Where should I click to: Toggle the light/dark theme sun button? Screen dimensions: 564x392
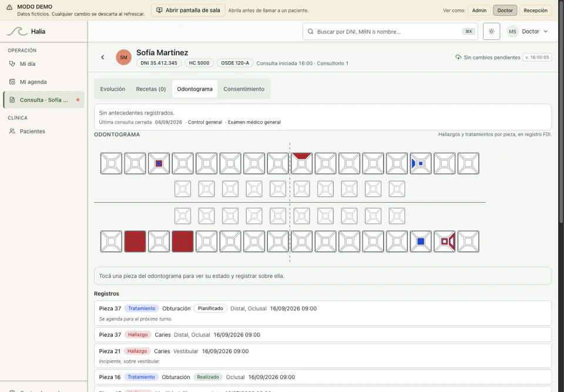pos(491,31)
